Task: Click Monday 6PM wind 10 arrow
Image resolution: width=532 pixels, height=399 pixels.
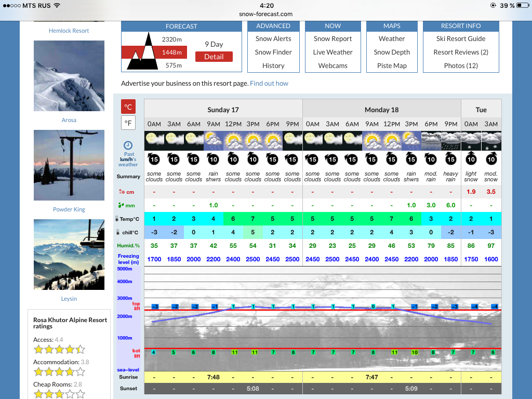Action: 431,159
